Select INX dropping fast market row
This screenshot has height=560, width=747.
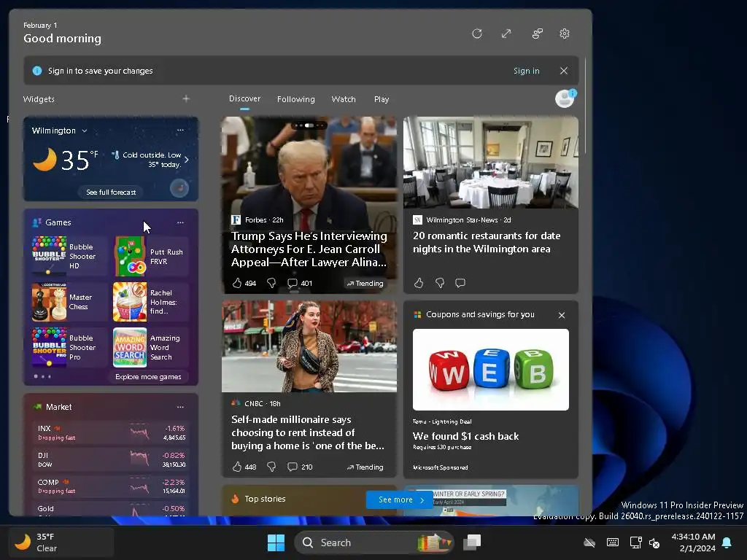[x=111, y=432]
